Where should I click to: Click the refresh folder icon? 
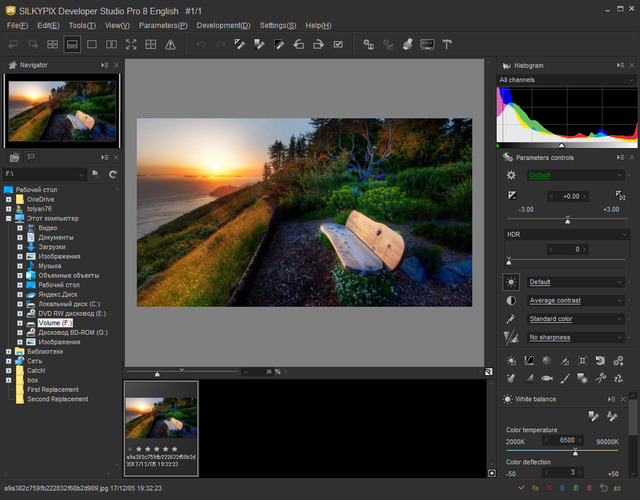113,174
